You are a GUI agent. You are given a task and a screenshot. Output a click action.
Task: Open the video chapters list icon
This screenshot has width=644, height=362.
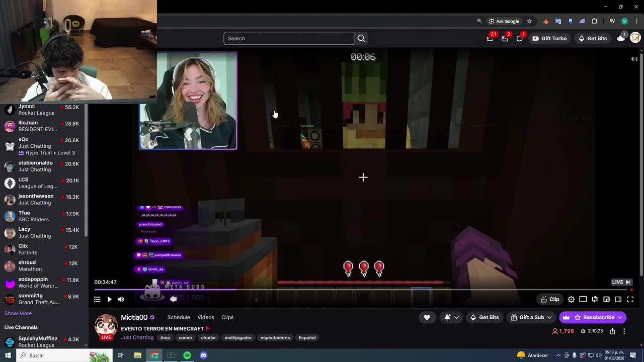click(97, 299)
